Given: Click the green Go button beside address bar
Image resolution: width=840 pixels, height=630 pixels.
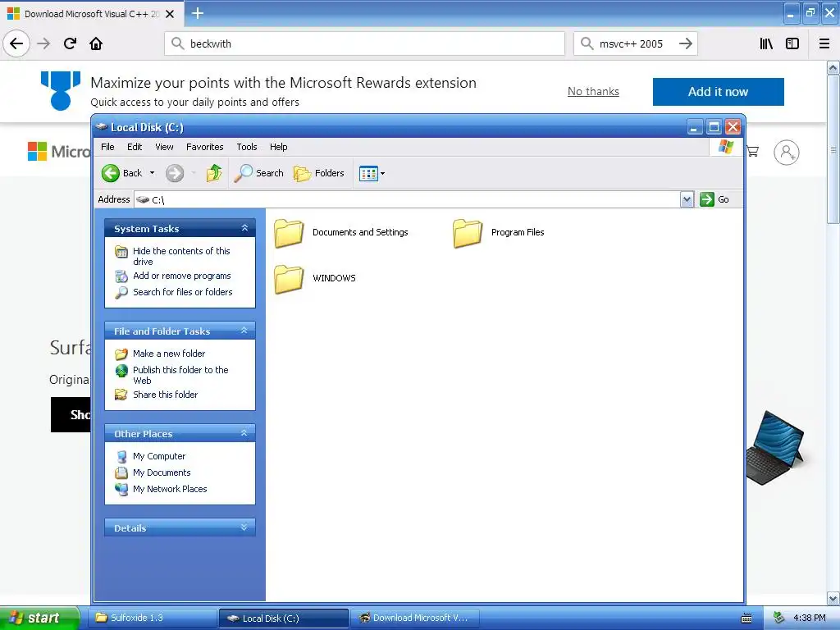Looking at the screenshot, I should [714, 199].
